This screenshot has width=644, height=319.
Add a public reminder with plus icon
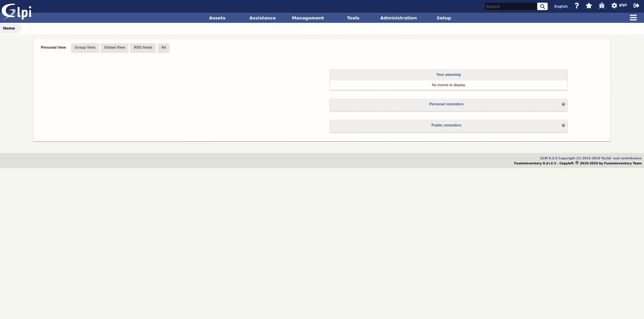tap(563, 125)
